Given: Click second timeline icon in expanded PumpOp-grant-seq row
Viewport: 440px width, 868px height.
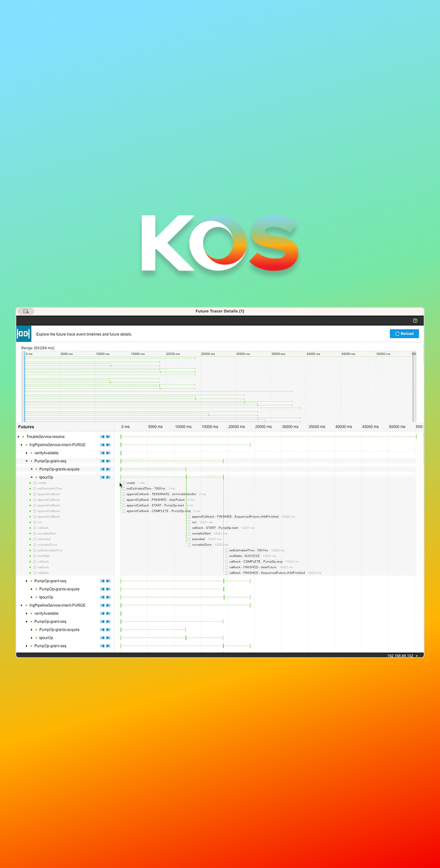Looking at the screenshot, I should (108, 461).
